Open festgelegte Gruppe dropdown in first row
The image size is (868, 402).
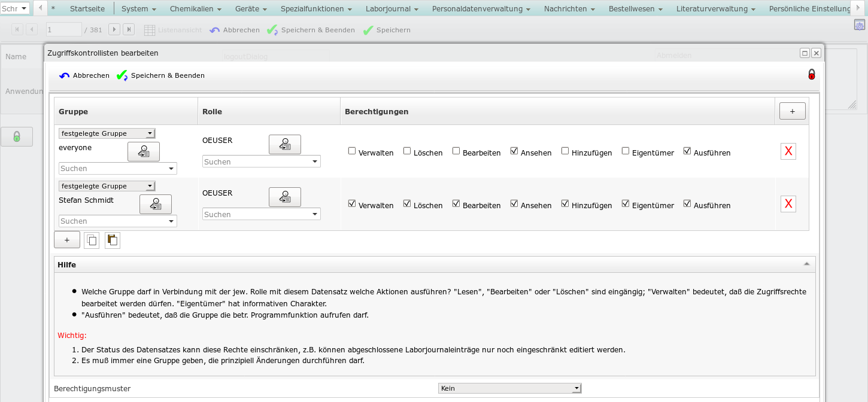[107, 133]
